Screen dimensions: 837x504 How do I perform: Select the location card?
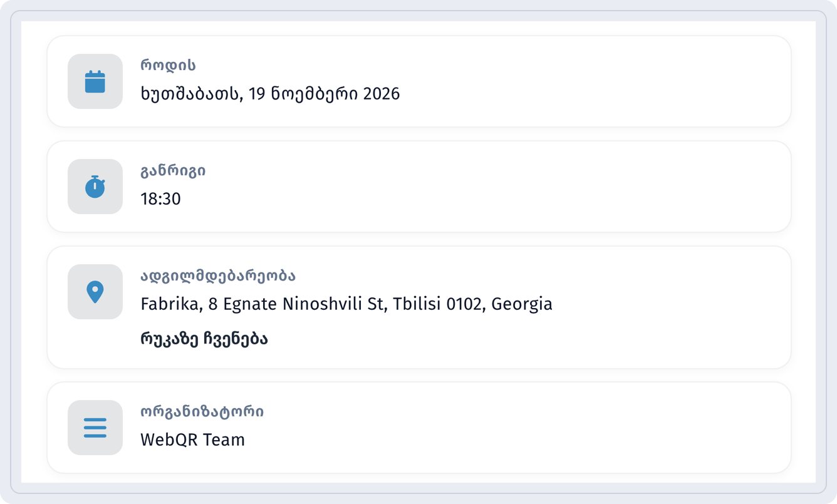(419, 307)
